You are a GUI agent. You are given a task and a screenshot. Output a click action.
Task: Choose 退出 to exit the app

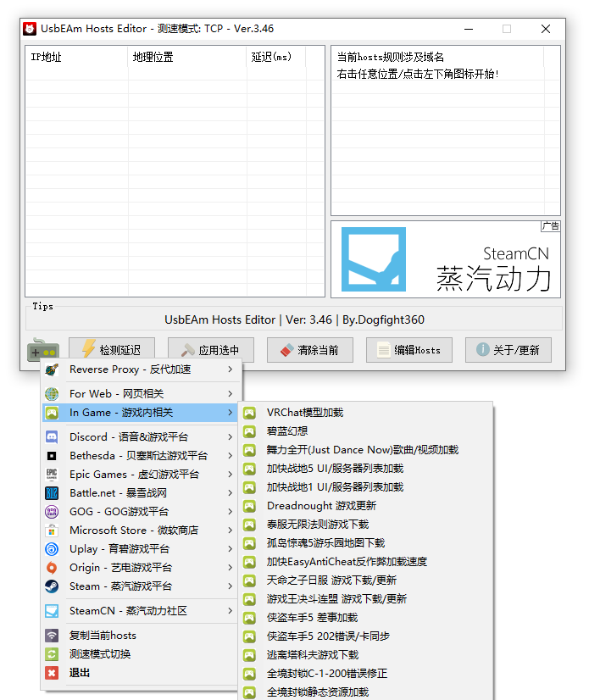coord(140,673)
